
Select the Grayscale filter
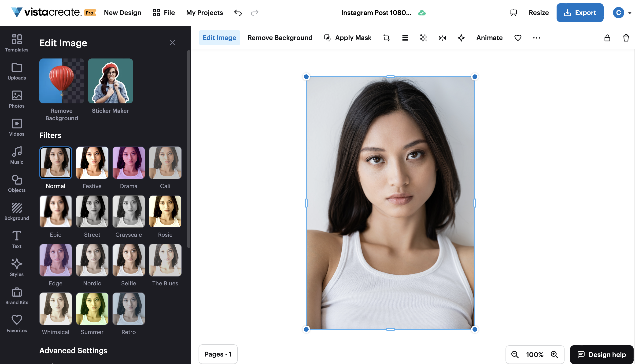click(x=129, y=211)
